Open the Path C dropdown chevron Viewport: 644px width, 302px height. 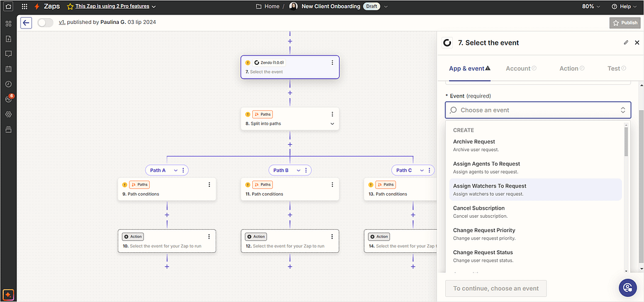pyautogui.click(x=421, y=170)
